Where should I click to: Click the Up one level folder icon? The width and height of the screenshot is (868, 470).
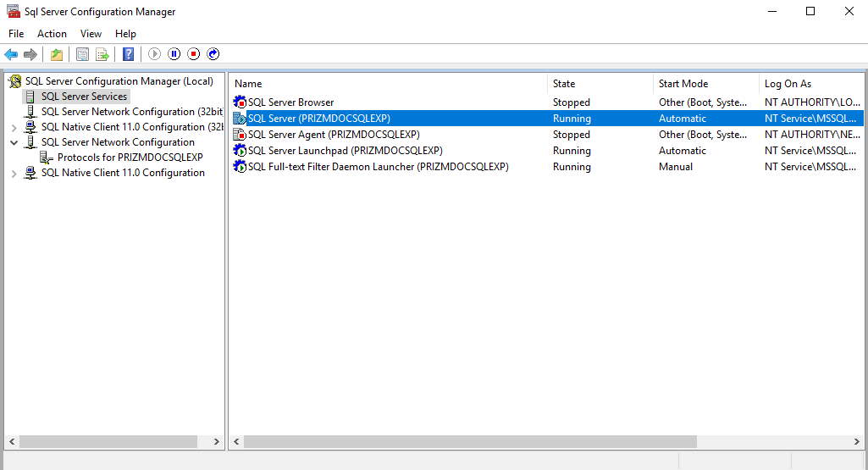pyautogui.click(x=57, y=54)
